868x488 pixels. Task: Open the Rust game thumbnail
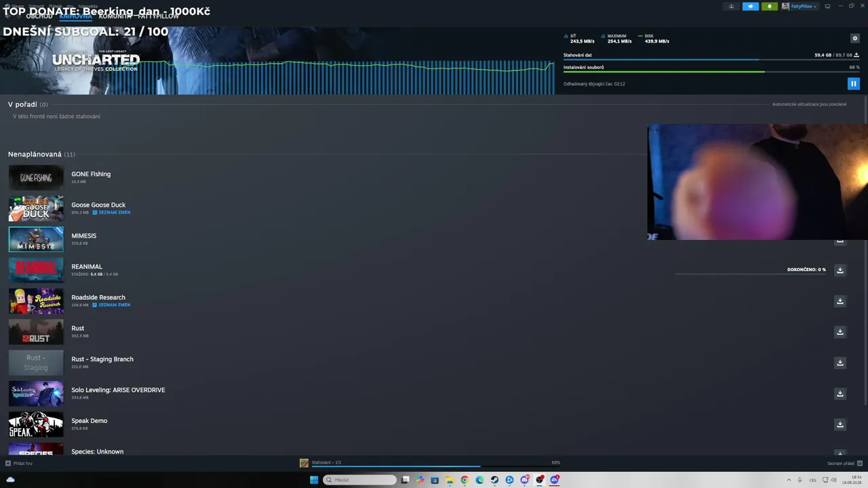pyautogui.click(x=36, y=332)
